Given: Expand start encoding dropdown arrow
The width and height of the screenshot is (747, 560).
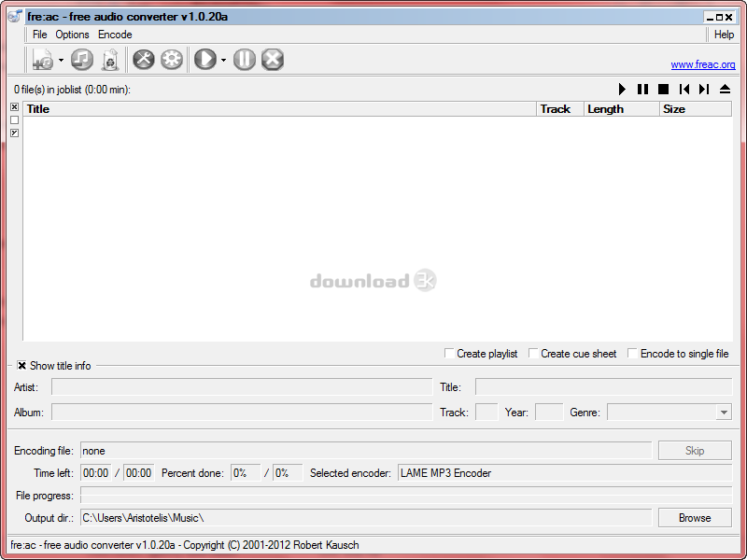Looking at the screenshot, I should pyautogui.click(x=223, y=60).
